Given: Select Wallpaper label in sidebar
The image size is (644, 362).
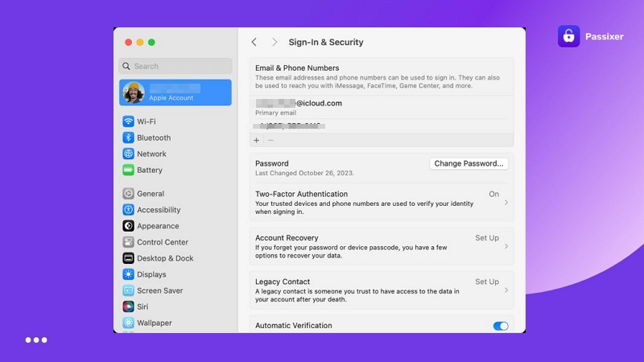Looking at the screenshot, I should point(155,323).
